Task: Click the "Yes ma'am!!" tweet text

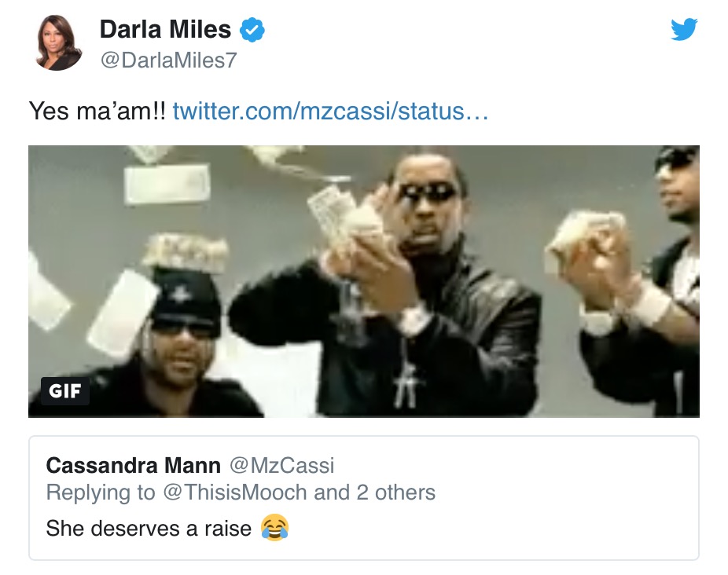Action: pos(97,112)
